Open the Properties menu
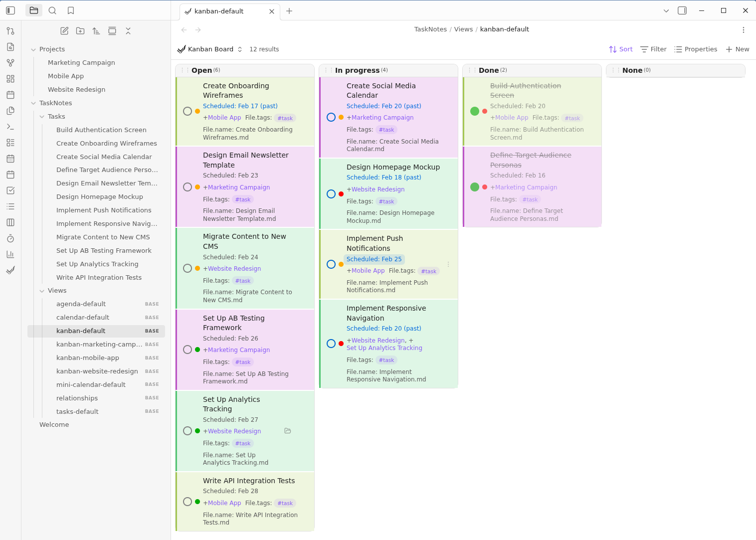The image size is (756, 540). [696, 49]
